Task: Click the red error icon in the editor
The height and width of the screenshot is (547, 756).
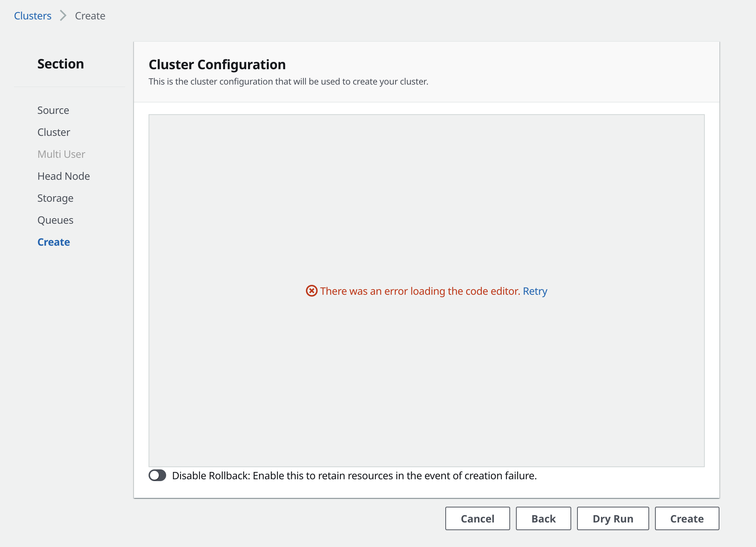Action: click(x=311, y=291)
